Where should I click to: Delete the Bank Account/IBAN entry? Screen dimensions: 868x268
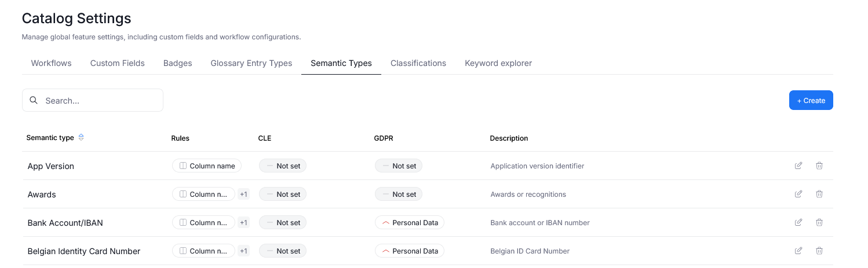[819, 222]
